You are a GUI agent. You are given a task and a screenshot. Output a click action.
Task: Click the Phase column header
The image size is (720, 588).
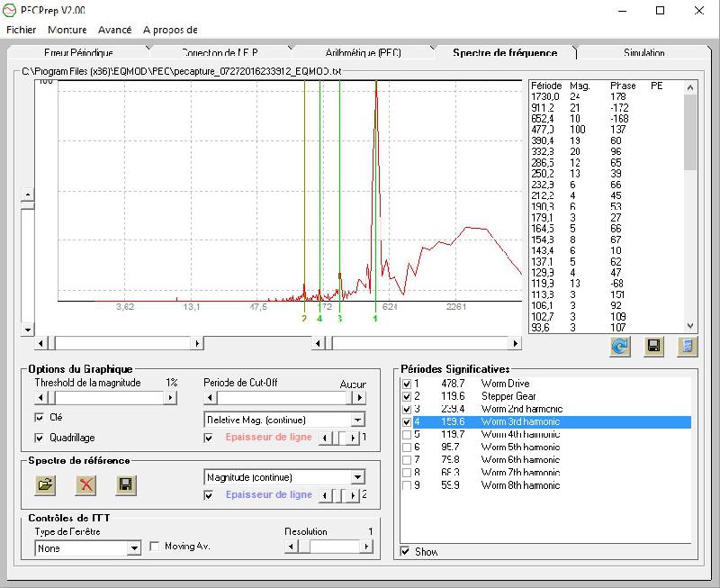click(x=623, y=86)
